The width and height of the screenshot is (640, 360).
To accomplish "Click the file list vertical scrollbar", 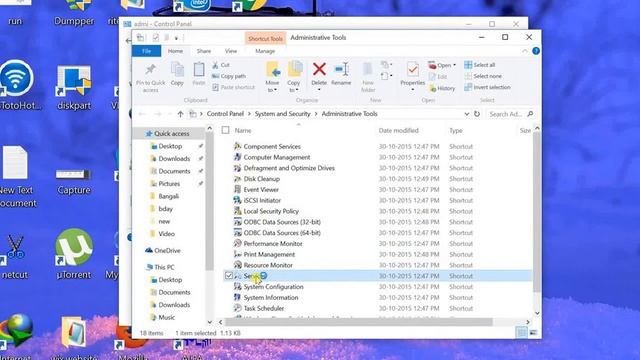I will (x=537, y=211).
